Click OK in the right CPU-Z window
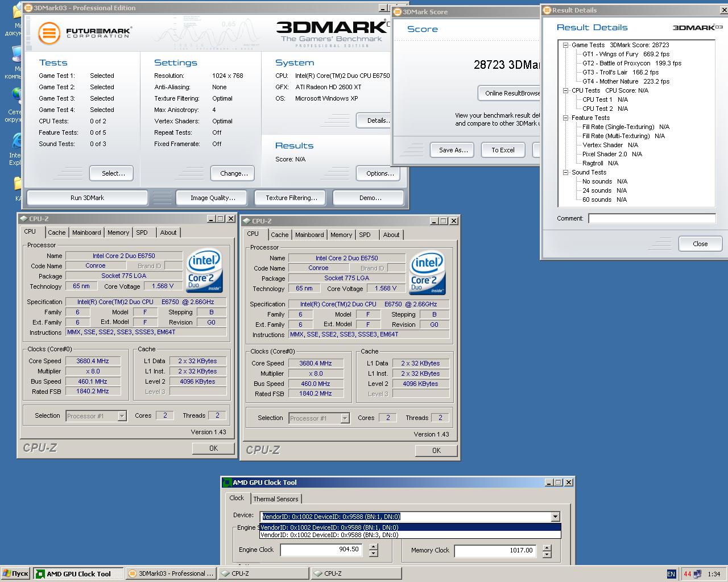The height and width of the screenshot is (582, 728). [436, 451]
